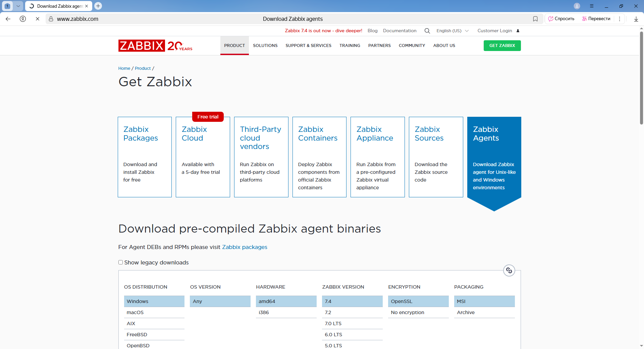
Task: Select the Zabbix Appliance card
Action: (x=378, y=157)
